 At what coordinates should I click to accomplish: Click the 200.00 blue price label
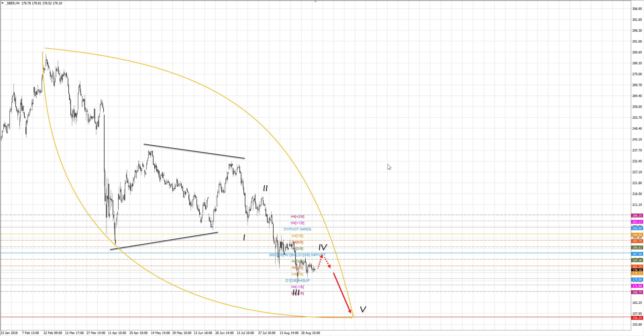tap(637, 228)
